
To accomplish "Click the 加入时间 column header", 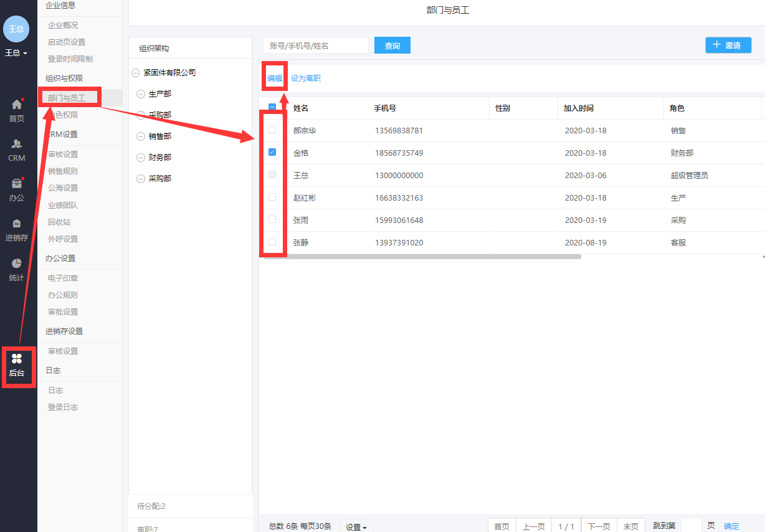I will [579, 108].
